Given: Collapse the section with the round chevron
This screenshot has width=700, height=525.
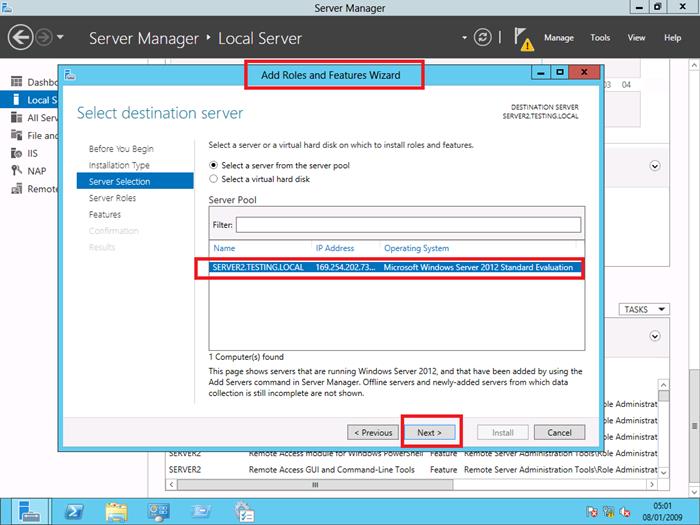Looking at the screenshot, I should pos(656,167).
